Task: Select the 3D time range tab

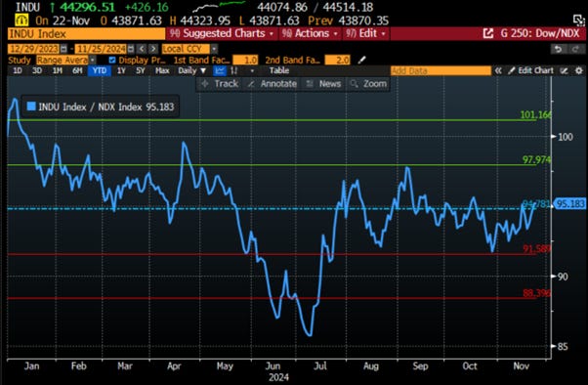Action: pyautogui.click(x=37, y=70)
